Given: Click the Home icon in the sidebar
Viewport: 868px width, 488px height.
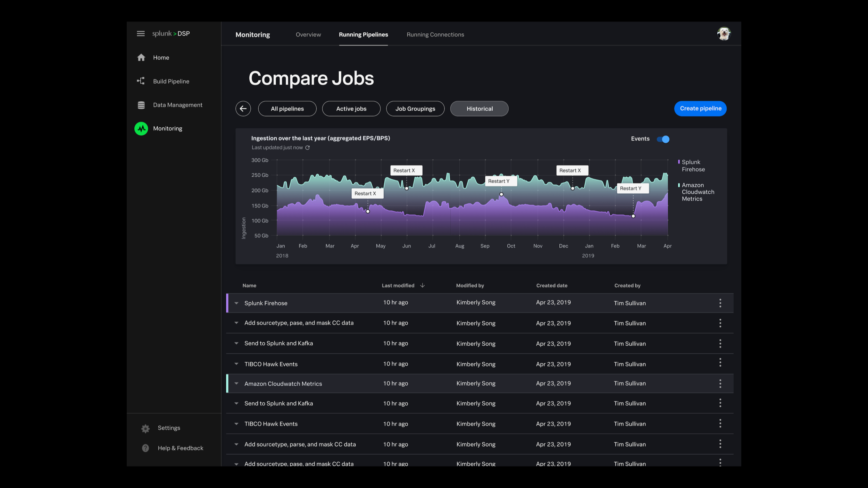Looking at the screenshot, I should tap(141, 58).
